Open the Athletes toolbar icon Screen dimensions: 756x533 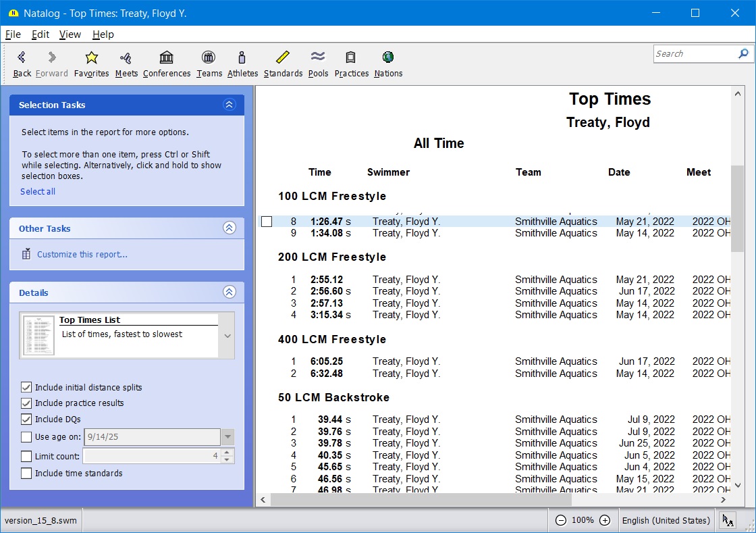point(242,58)
